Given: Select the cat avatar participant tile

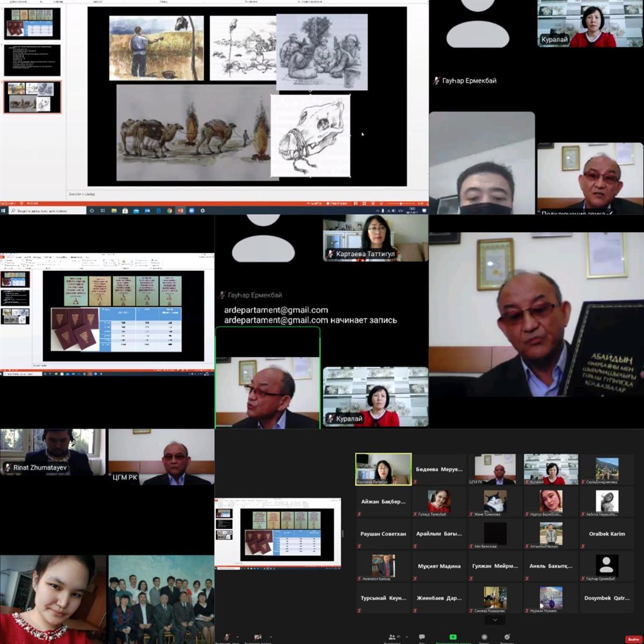Looking at the screenshot, I should coord(495,502).
